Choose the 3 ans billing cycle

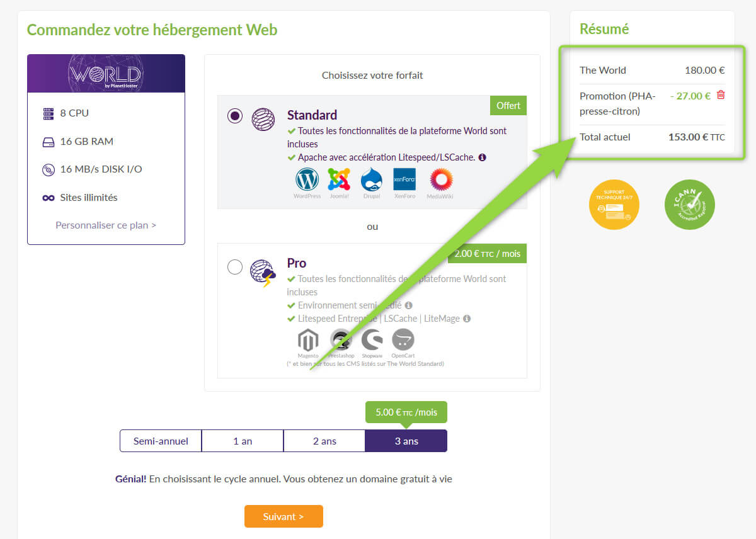coord(406,441)
